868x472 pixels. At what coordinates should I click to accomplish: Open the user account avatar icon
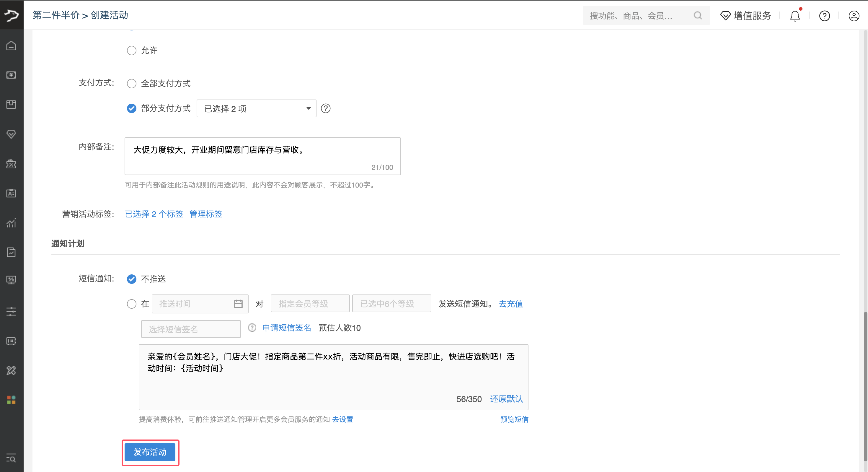[854, 16]
